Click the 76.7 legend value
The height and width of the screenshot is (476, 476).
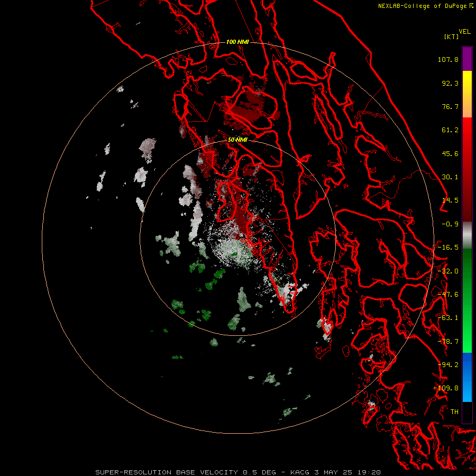[x=450, y=106]
